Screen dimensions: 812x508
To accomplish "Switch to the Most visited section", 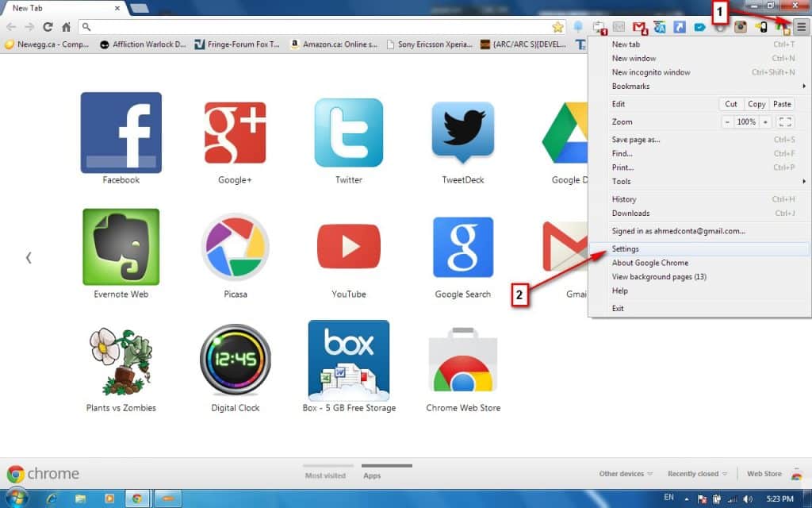I will click(x=325, y=475).
